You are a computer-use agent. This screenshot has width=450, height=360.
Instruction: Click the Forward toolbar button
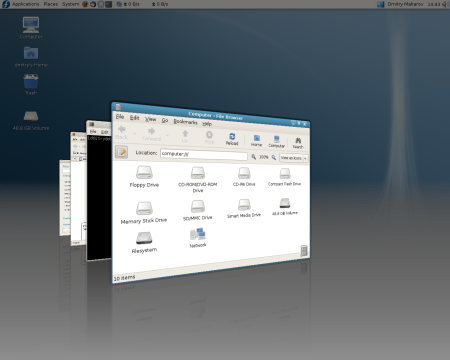pos(151,134)
